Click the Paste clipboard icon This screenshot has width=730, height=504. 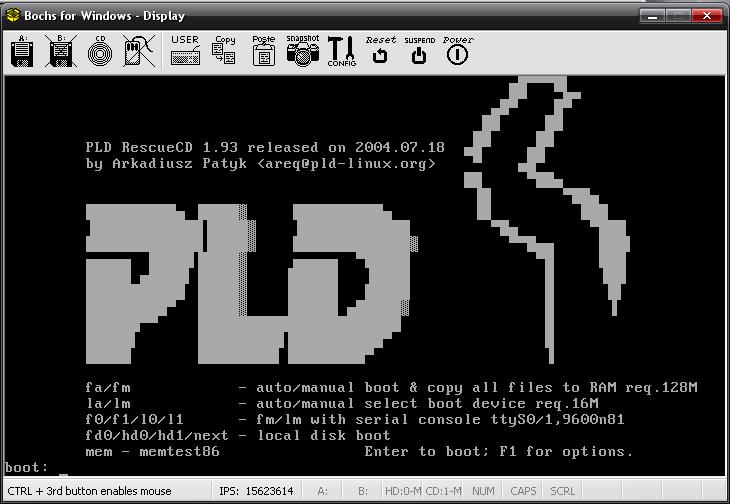click(264, 50)
